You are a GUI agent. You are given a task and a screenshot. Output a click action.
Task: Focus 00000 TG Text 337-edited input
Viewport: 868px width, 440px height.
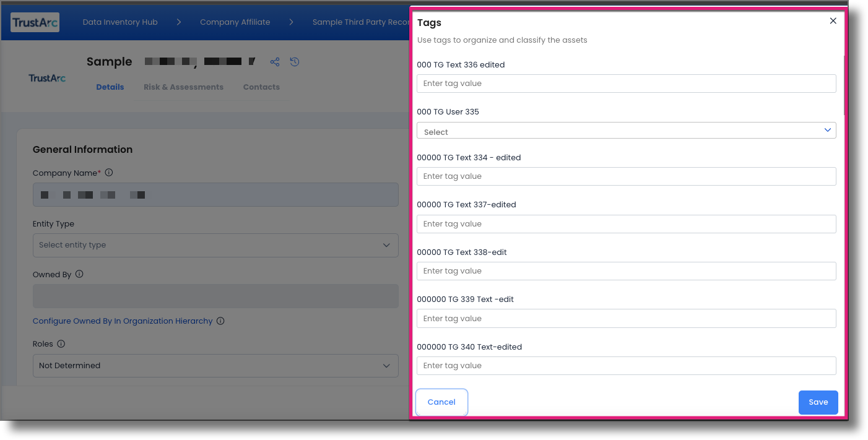pos(626,224)
